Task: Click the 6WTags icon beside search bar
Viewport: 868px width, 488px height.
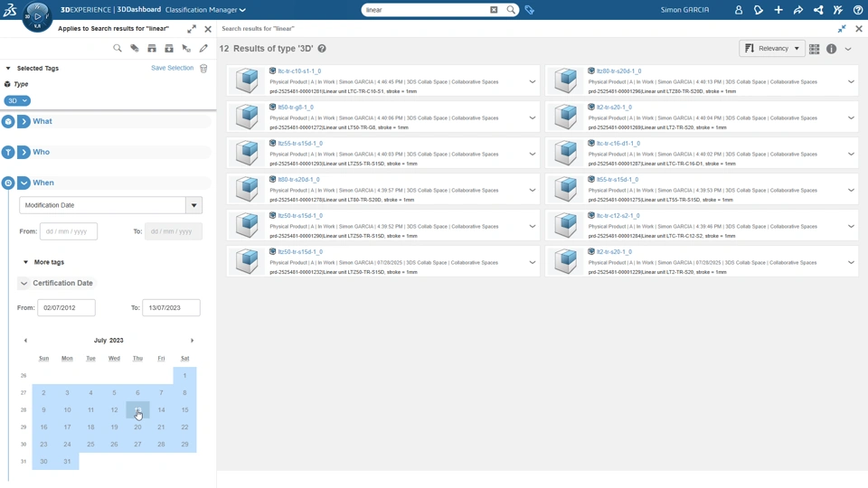Action: [x=530, y=10]
